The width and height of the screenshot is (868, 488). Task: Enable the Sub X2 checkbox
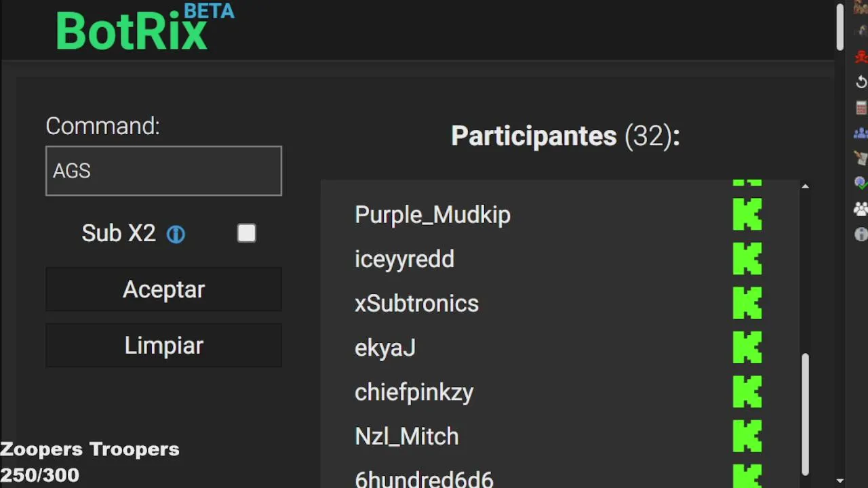click(x=247, y=234)
